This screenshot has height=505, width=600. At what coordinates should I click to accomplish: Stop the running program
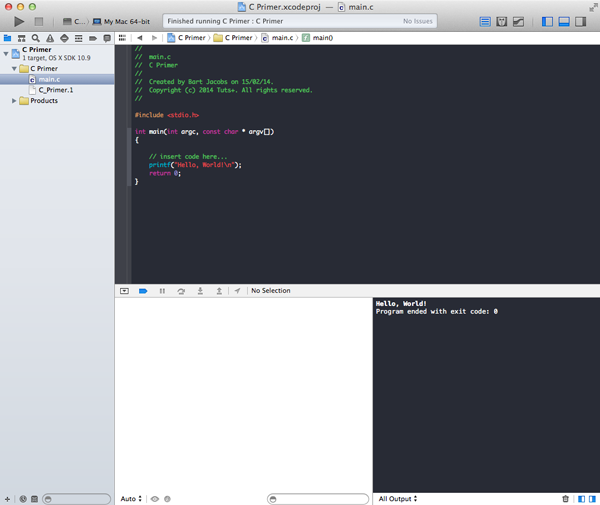pos(39,21)
